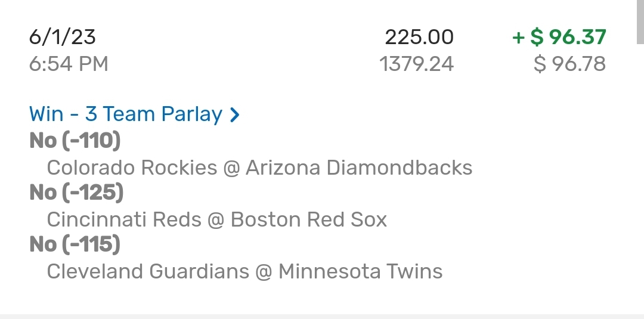Click the green + $ 96.37 winnings

(x=559, y=38)
